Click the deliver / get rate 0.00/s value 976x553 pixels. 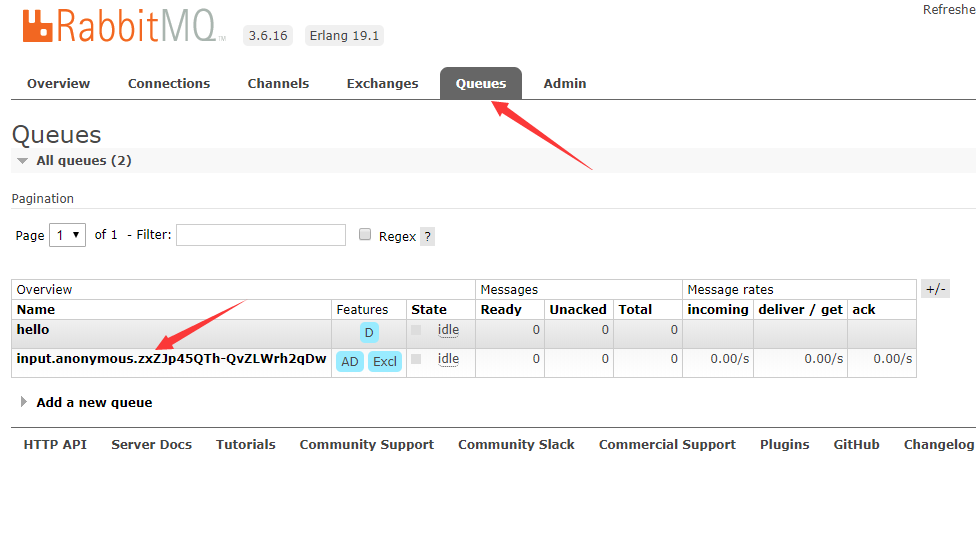pyautogui.click(x=824, y=359)
